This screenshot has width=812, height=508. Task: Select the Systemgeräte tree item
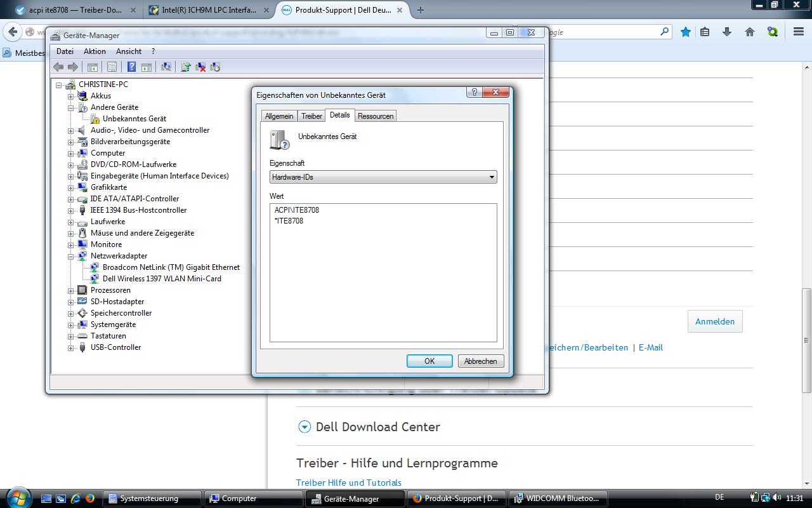[113, 324]
